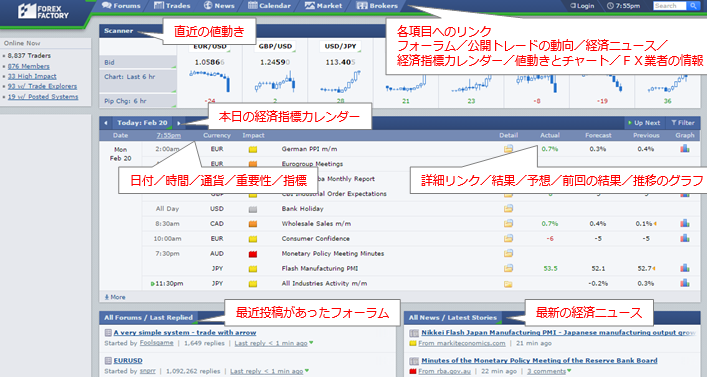The width and height of the screenshot is (707, 377).
Task: Open detail folder for Flash Manufacturing PMI
Action: click(x=508, y=268)
